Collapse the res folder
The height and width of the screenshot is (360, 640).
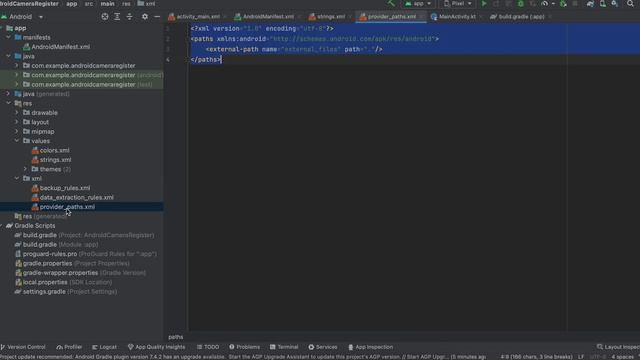coord(9,103)
